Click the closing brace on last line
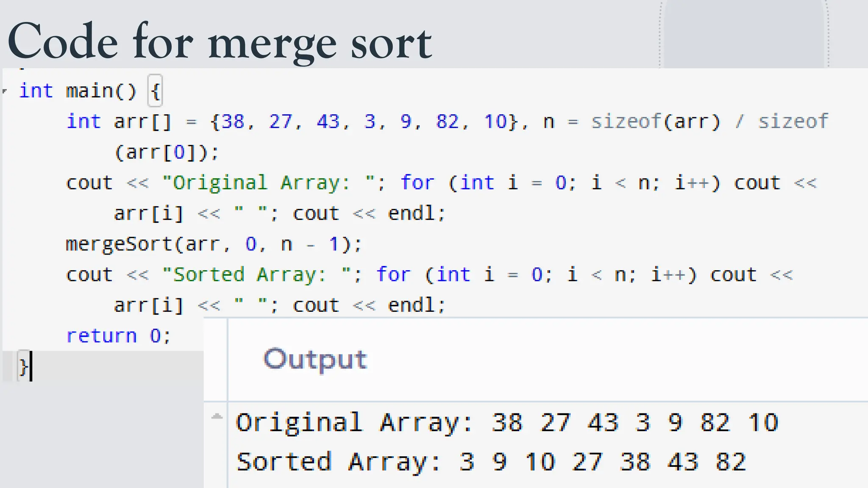Image resolution: width=868 pixels, height=488 pixels. click(23, 366)
